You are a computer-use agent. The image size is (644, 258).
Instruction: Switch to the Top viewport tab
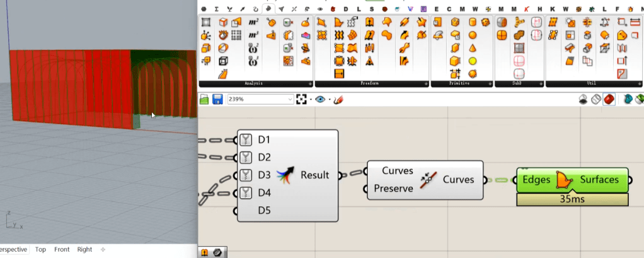tap(40, 250)
